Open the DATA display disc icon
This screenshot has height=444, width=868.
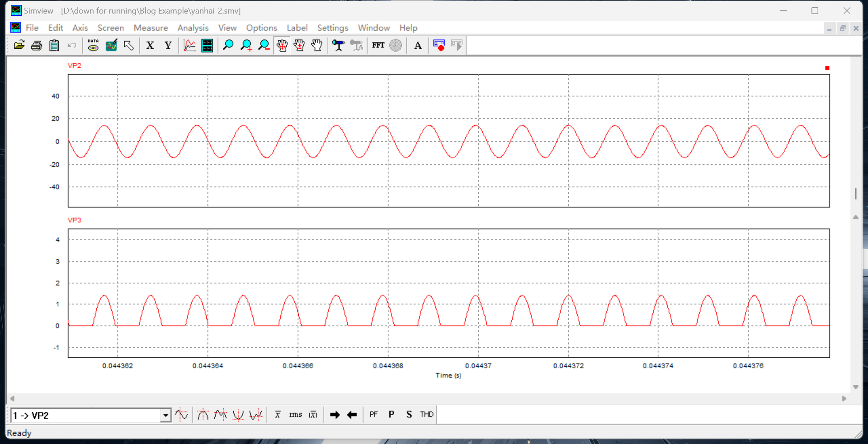click(93, 45)
